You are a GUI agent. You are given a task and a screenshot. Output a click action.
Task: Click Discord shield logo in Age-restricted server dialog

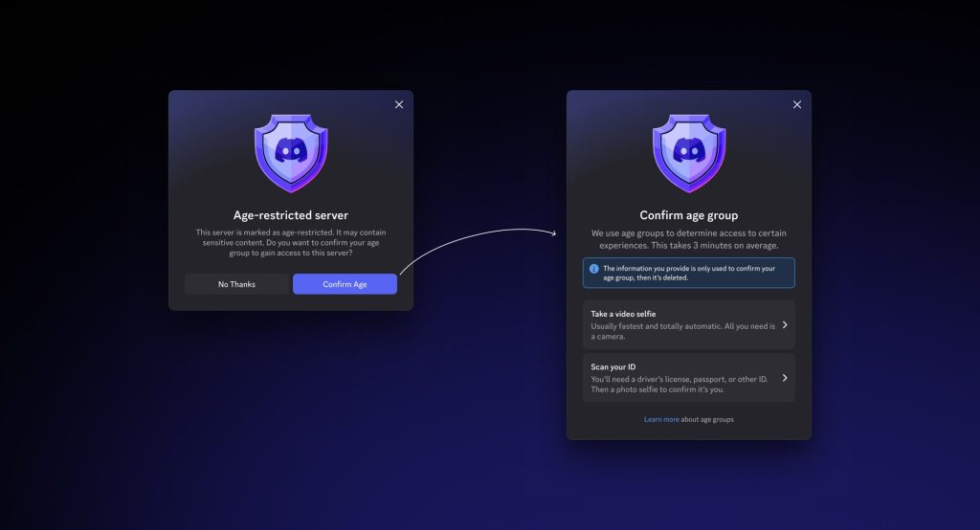291,153
